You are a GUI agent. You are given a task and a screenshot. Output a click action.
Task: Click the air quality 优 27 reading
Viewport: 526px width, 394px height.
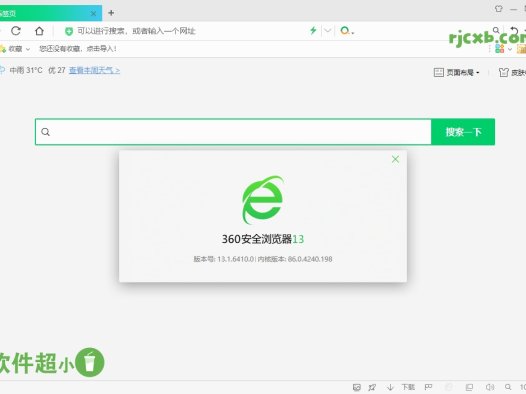click(57, 70)
